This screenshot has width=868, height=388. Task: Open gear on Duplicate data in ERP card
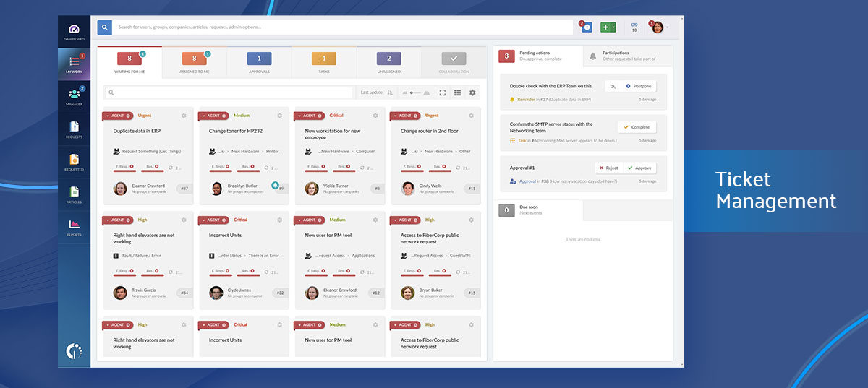tap(184, 116)
